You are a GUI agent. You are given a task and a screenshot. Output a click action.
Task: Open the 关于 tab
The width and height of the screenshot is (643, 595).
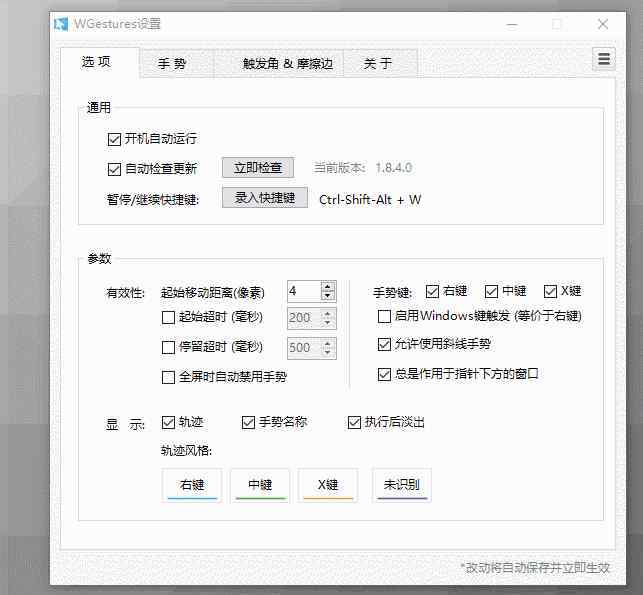[x=380, y=63]
